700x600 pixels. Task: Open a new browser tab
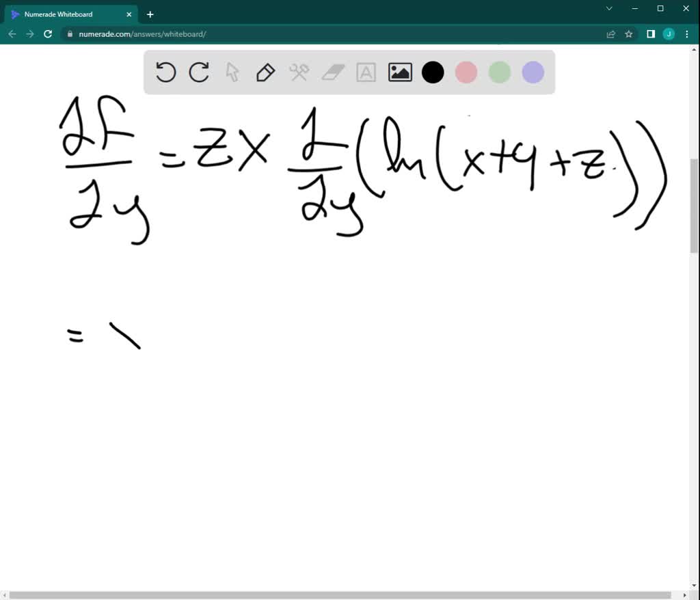(x=150, y=14)
